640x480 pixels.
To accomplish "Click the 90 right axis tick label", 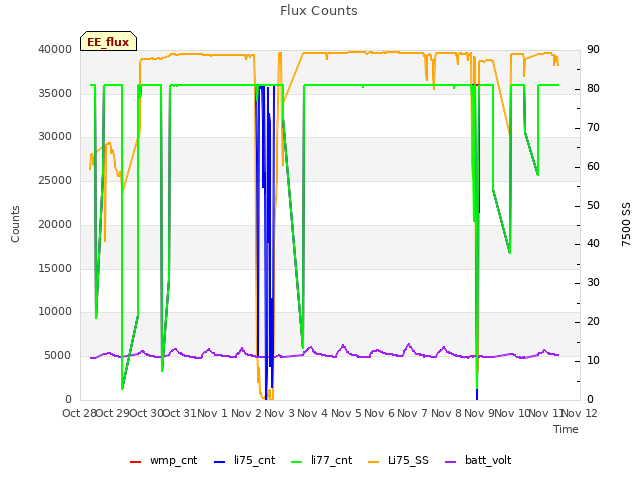I will (x=593, y=49).
